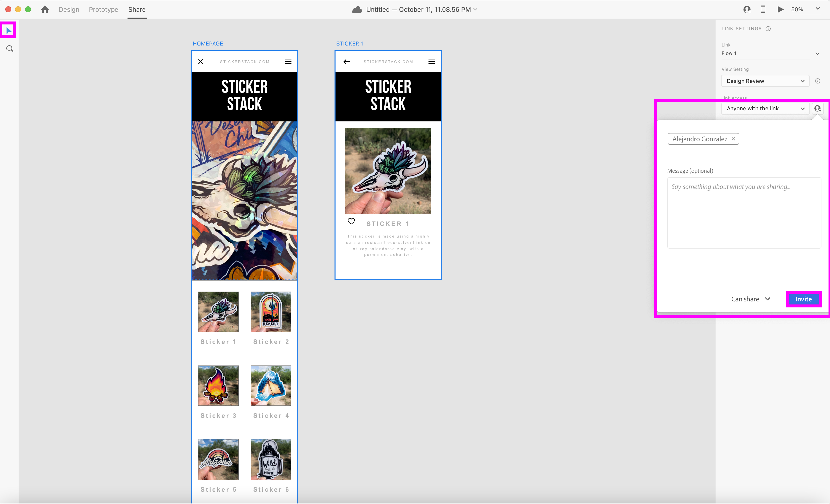Remove the Alejandro Gonzalez recipient chip
Screen dimensions: 830x504
pos(733,139)
